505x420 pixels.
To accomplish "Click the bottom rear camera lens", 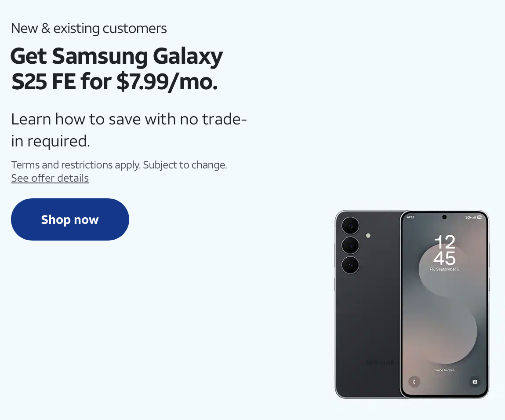I will coord(352,266).
